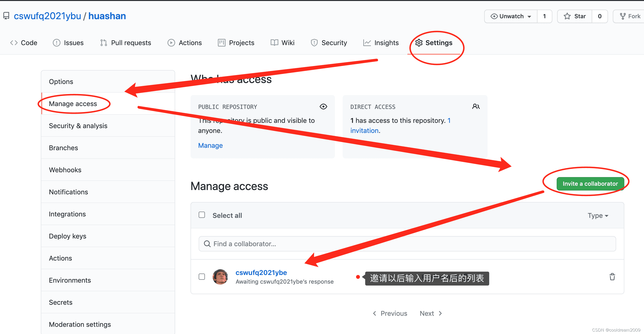Click the Code brackets icon

14,43
